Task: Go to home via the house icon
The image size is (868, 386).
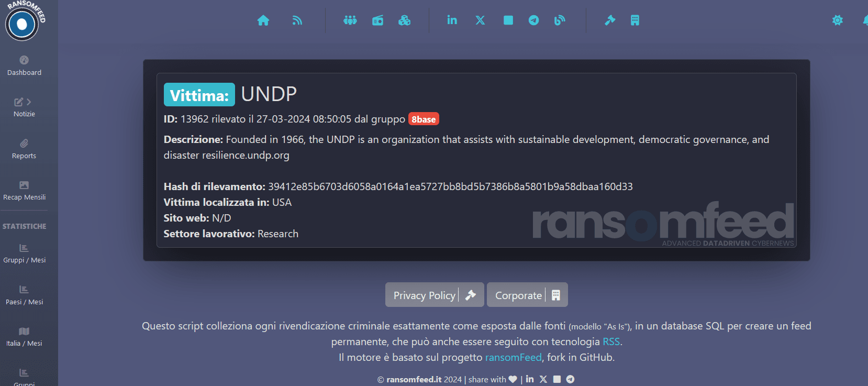Action: (x=263, y=20)
